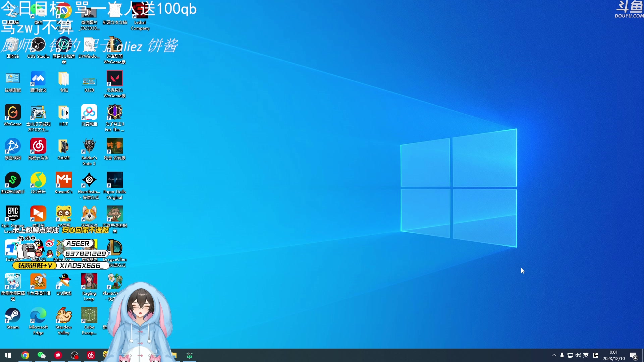The image size is (644, 362).
Task: Select the 无畏契约 WeGame版 Valorant icon
Action: click(115, 84)
